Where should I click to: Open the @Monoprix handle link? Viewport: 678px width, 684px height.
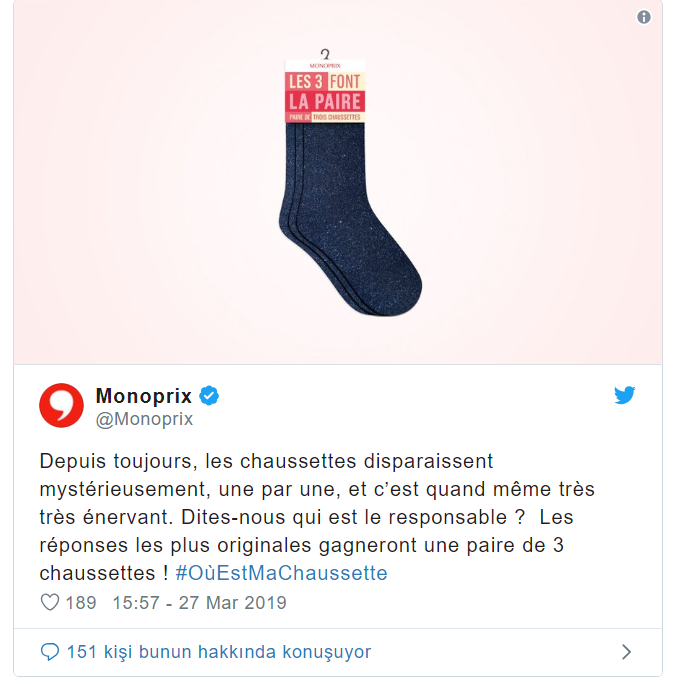pyautogui.click(x=144, y=419)
